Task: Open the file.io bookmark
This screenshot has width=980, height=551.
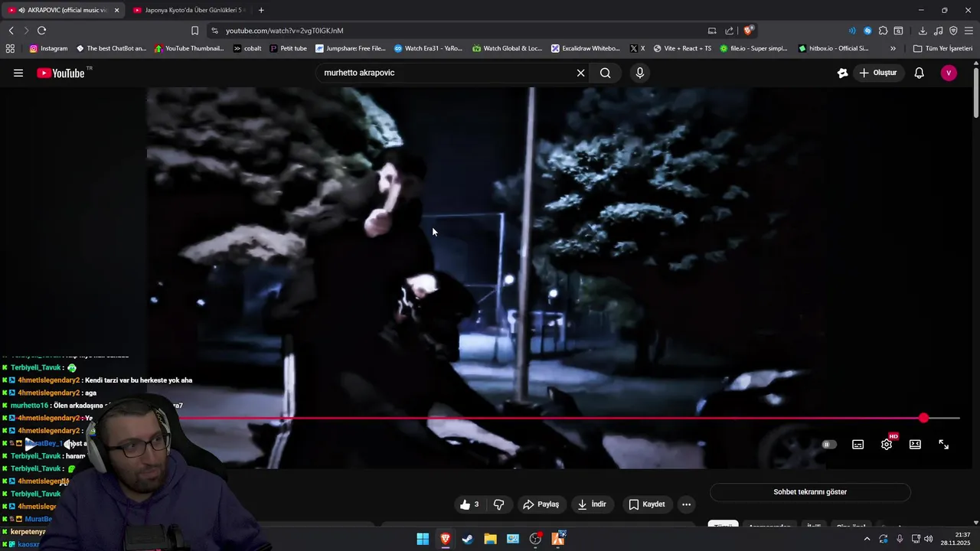Action: 753,48
